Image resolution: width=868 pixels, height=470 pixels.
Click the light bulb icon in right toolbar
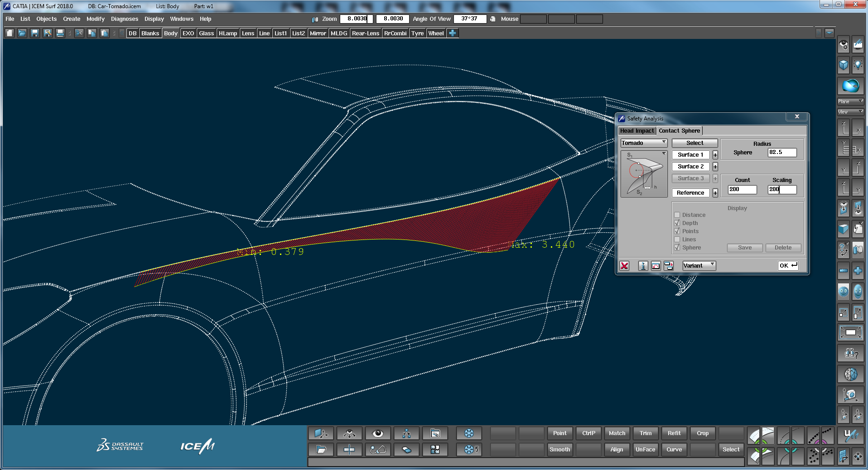(858, 65)
